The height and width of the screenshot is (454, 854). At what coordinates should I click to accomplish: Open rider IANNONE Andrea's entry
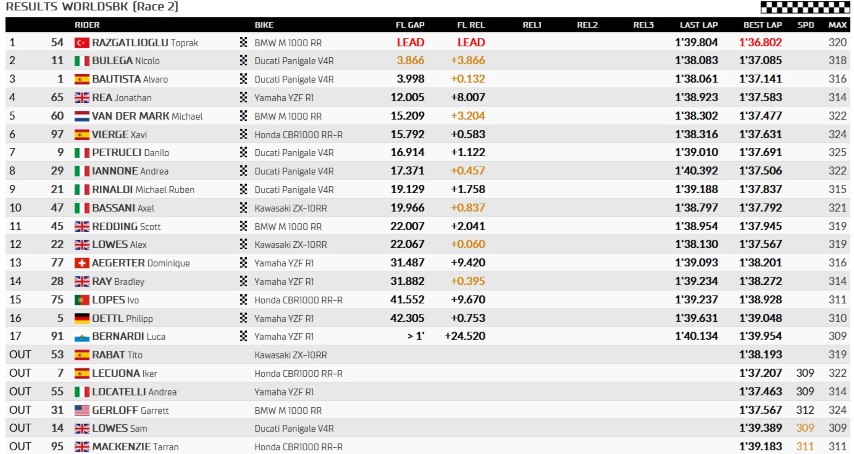tap(130, 171)
